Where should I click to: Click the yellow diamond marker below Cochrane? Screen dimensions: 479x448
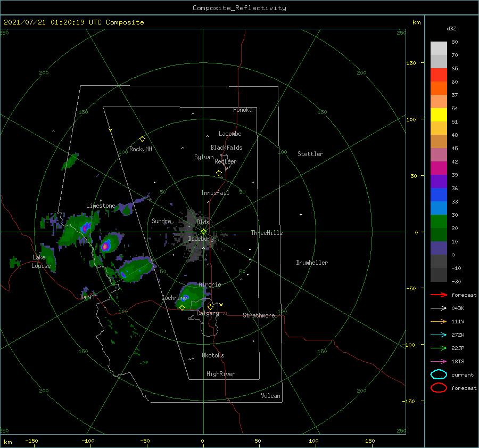pos(183,308)
